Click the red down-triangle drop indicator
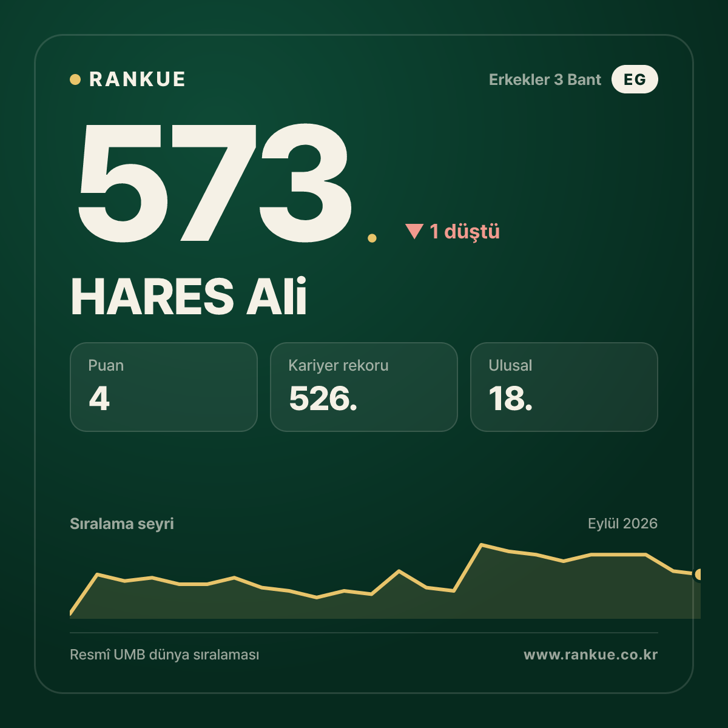The width and height of the screenshot is (728, 728). (414, 231)
